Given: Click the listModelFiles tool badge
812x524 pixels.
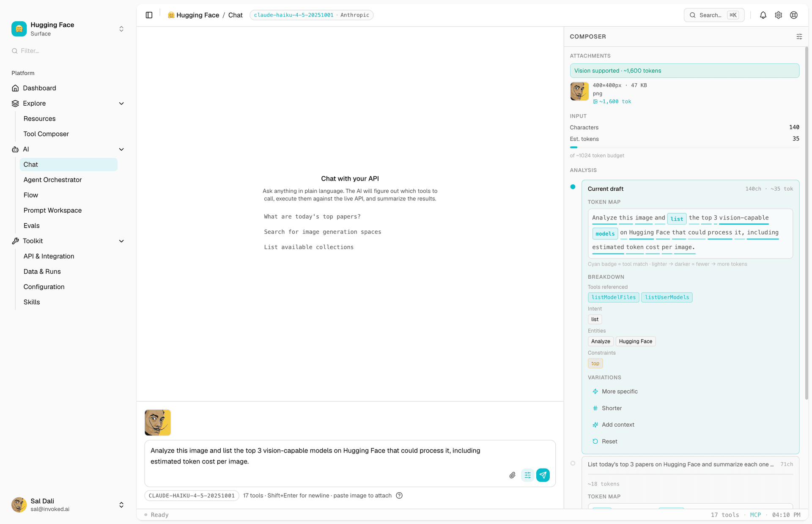Looking at the screenshot, I should (613, 297).
